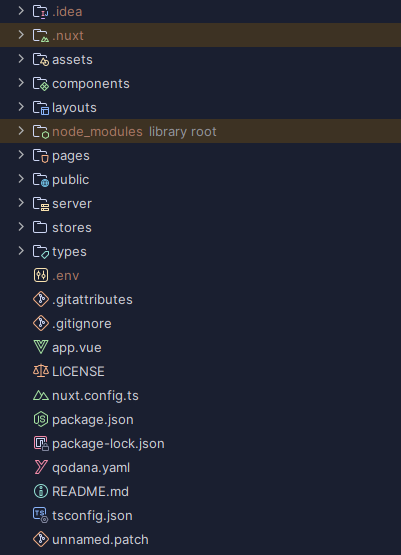This screenshot has height=555, width=401.
Task: Click the Vue icon beside app.vue
Action: click(41, 347)
